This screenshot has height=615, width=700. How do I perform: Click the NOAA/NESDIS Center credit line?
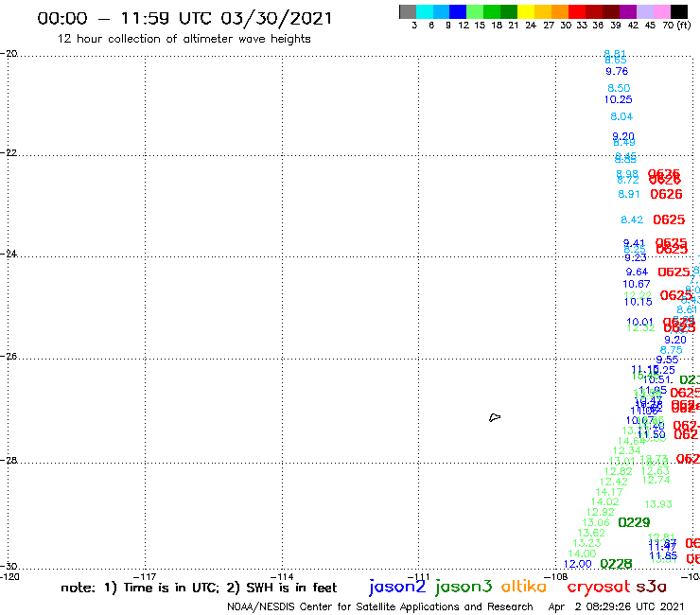[380, 606]
